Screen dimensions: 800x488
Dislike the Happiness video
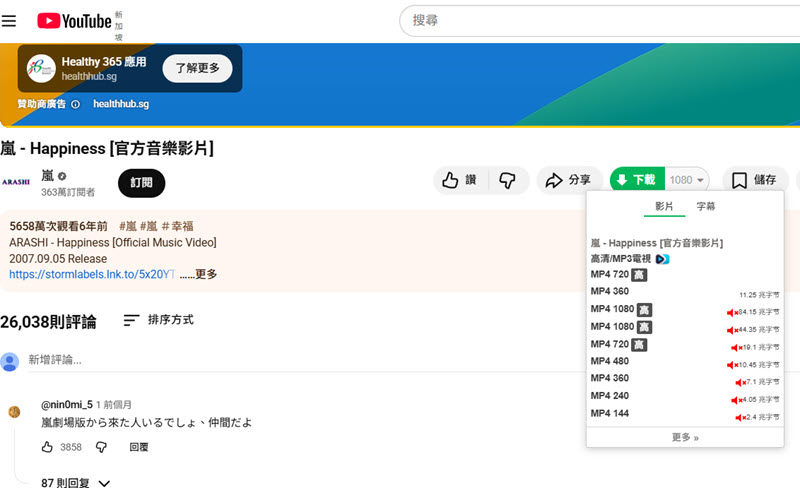pos(507,180)
